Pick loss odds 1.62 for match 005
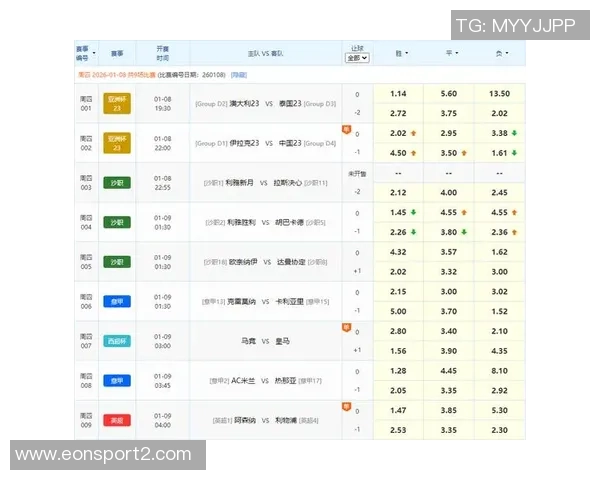Image resolution: width=600 pixels, height=480 pixels. click(499, 252)
